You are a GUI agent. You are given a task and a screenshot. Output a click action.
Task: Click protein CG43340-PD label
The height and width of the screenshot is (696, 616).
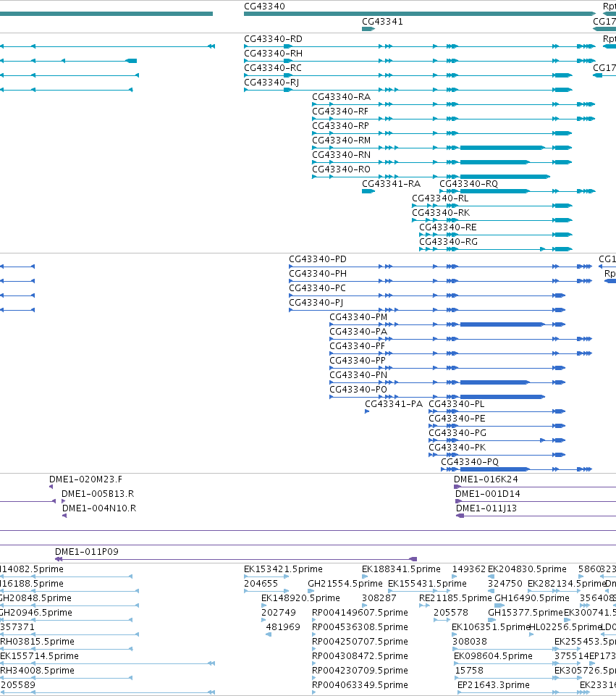(x=318, y=259)
